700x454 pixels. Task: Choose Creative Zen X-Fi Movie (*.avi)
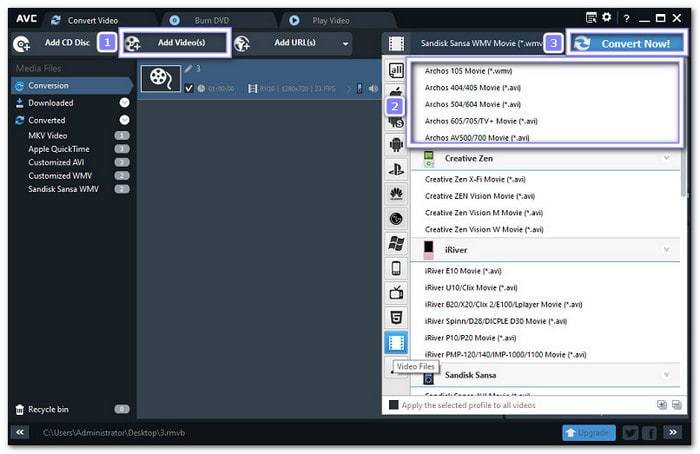point(475,179)
